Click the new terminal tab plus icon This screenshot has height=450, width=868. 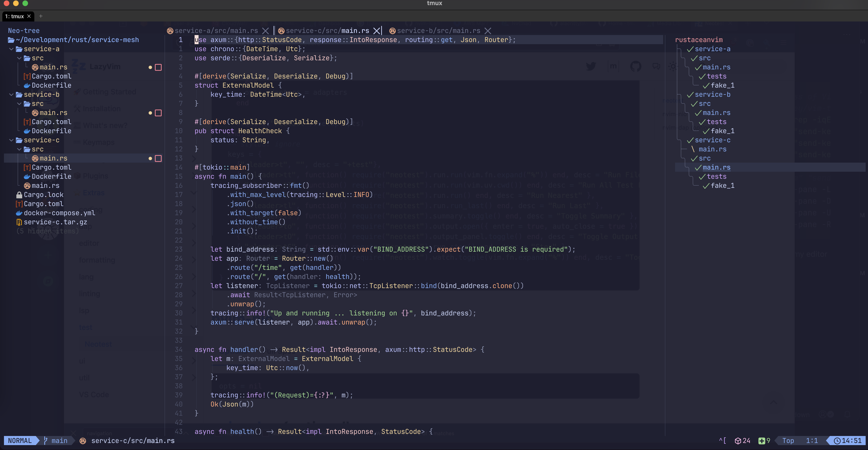tap(41, 16)
